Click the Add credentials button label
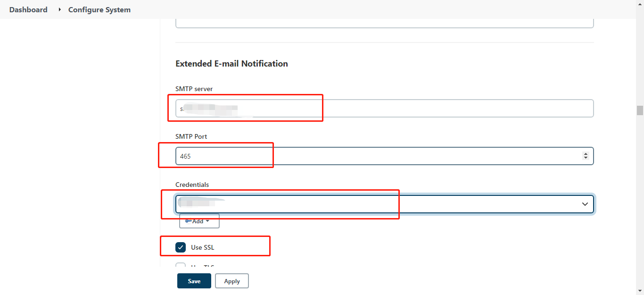The image size is (644, 295). (x=198, y=221)
